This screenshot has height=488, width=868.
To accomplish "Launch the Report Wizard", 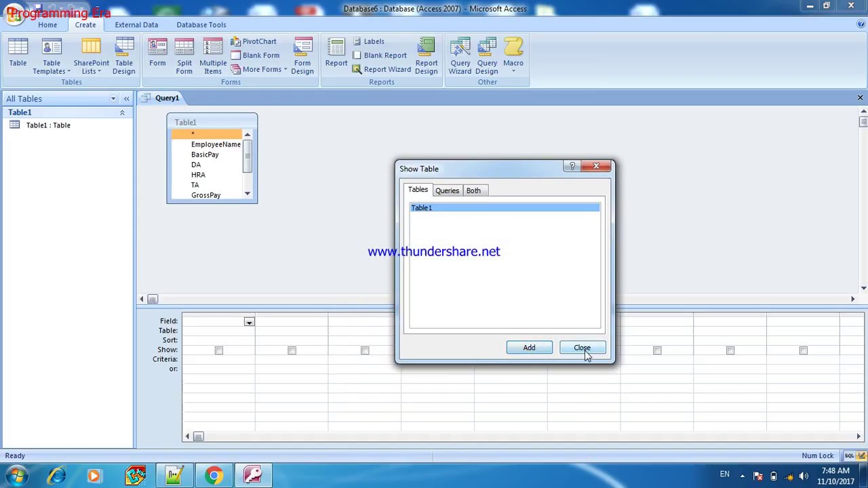I will pos(381,70).
